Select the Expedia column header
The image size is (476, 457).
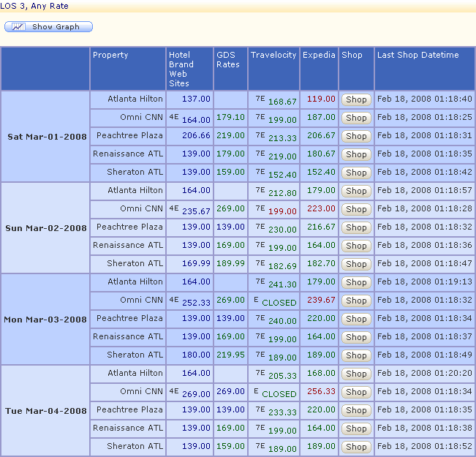319,55
